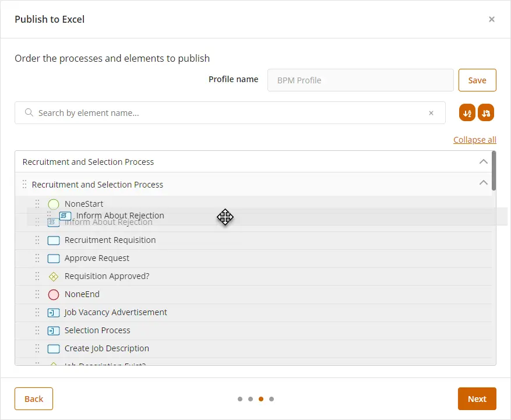Click the Selection Process subprocess icon
511x420 pixels.
54,331
